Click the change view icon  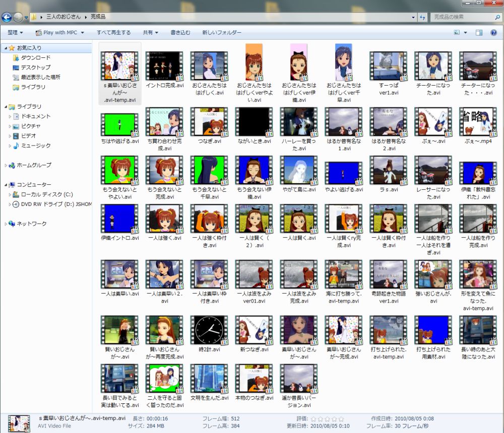(x=457, y=32)
